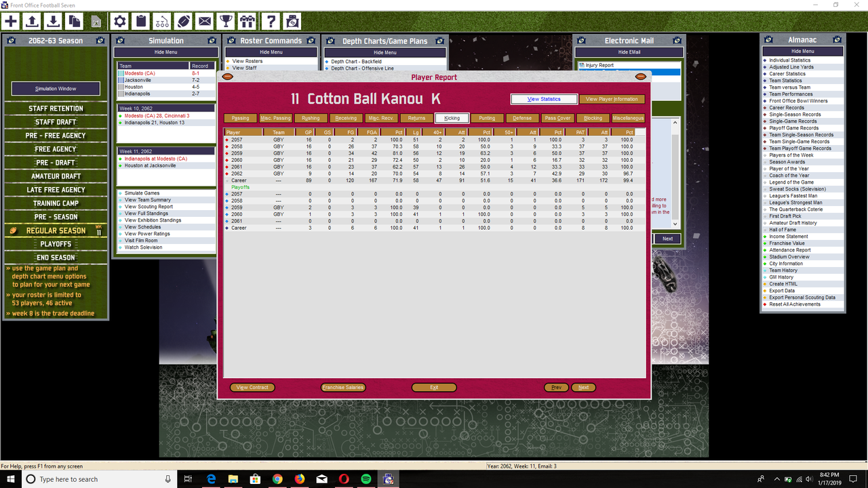Click the team jerseys icon in the toolbar

(248, 21)
